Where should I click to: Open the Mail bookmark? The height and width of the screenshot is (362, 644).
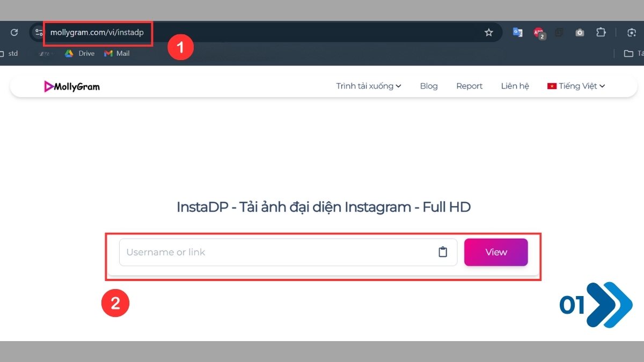click(x=117, y=53)
